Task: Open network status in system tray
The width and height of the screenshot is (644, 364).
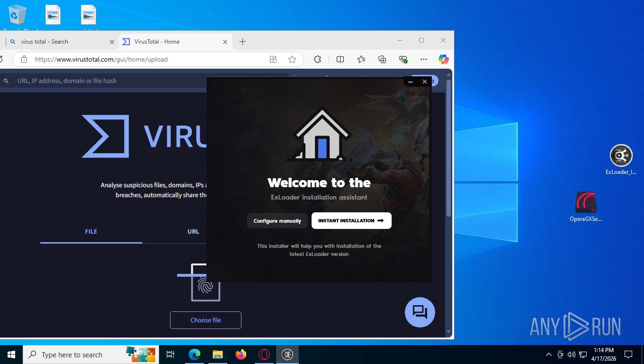Action: pos(583,355)
